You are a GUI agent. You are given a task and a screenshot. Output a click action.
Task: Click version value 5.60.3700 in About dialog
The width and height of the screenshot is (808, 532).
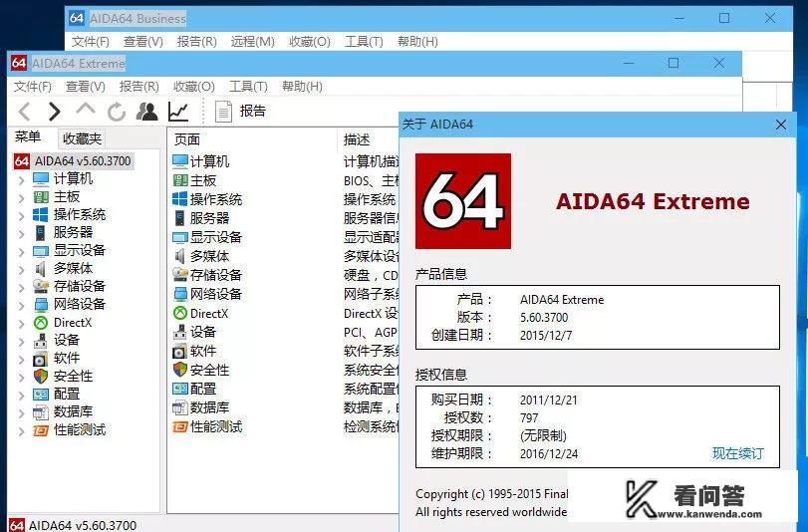[x=544, y=318]
